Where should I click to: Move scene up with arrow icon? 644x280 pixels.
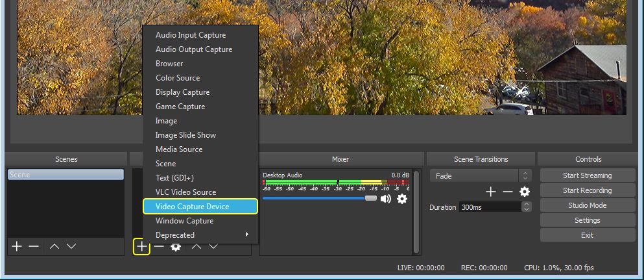pyautogui.click(x=54, y=246)
